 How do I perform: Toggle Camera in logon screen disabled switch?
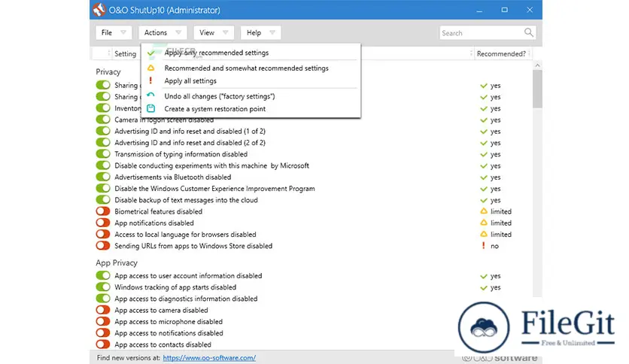103,120
